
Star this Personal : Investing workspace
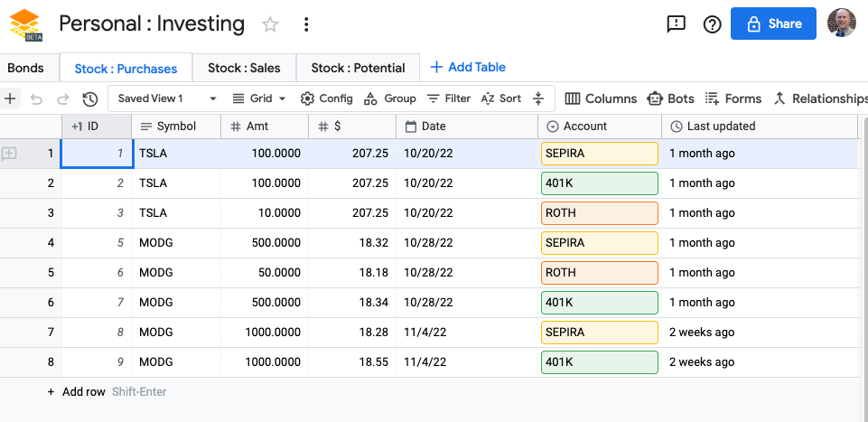pyautogui.click(x=270, y=24)
